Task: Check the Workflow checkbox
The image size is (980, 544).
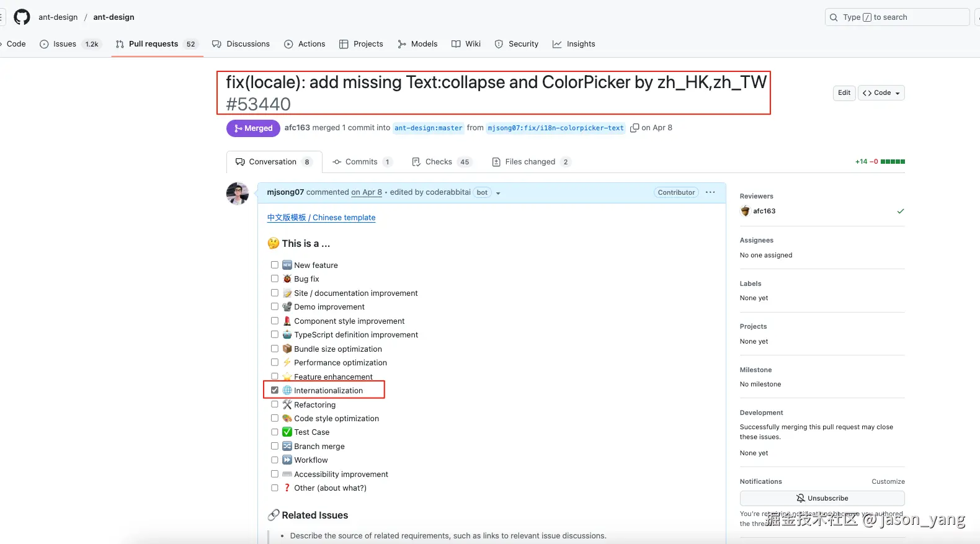Action: (275, 460)
